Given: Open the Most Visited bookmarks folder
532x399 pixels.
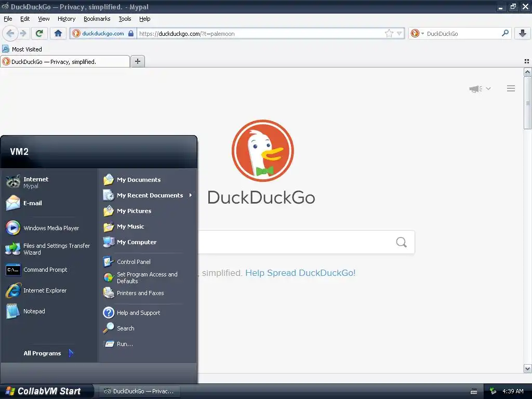Looking at the screenshot, I should coord(22,49).
